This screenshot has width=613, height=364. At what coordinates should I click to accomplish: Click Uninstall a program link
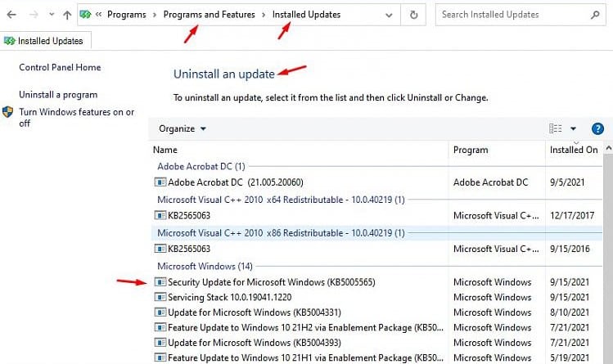click(x=58, y=95)
